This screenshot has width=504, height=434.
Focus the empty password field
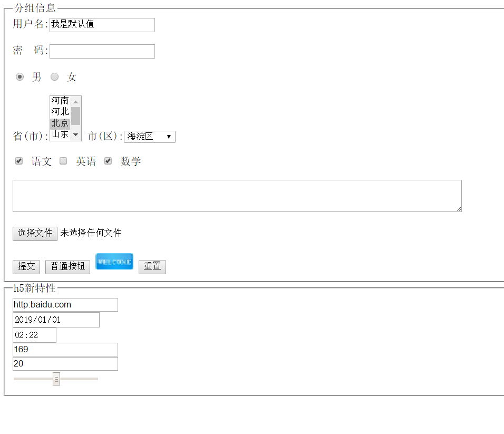pyautogui.click(x=102, y=51)
